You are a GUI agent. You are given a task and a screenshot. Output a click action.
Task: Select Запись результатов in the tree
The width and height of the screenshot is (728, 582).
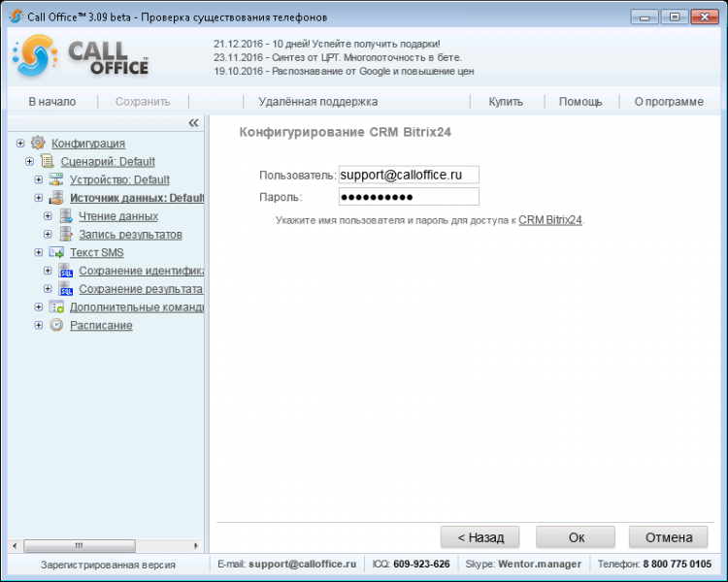[130, 235]
